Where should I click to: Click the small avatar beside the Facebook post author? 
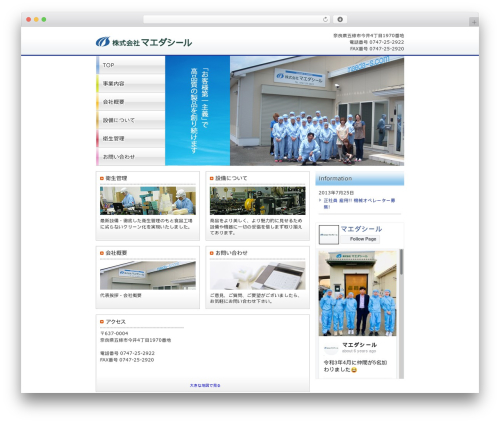[331, 348]
